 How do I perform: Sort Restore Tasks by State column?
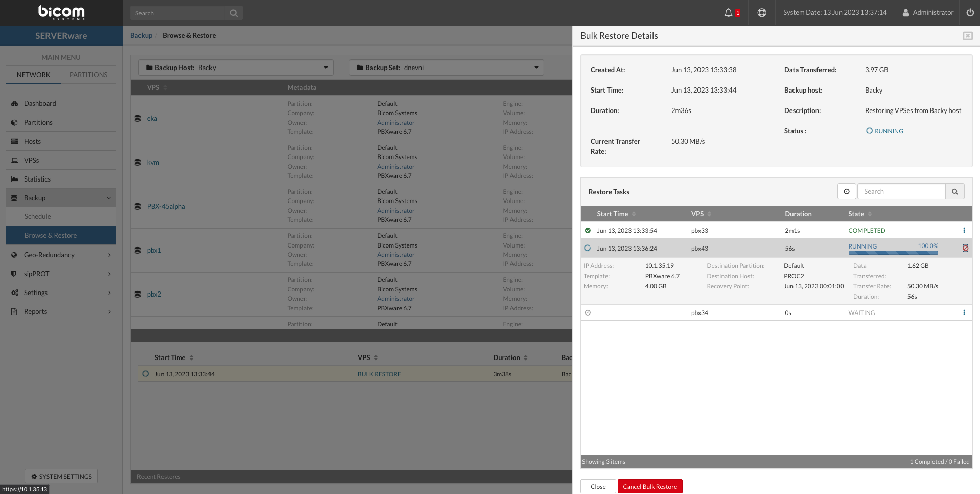860,214
